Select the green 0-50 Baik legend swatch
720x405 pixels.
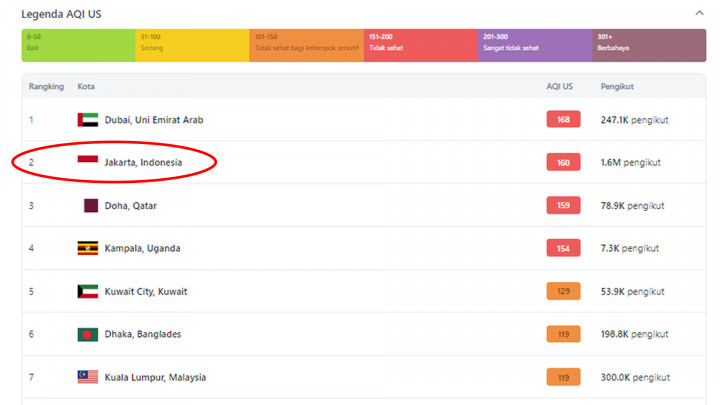click(x=78, y=45)
